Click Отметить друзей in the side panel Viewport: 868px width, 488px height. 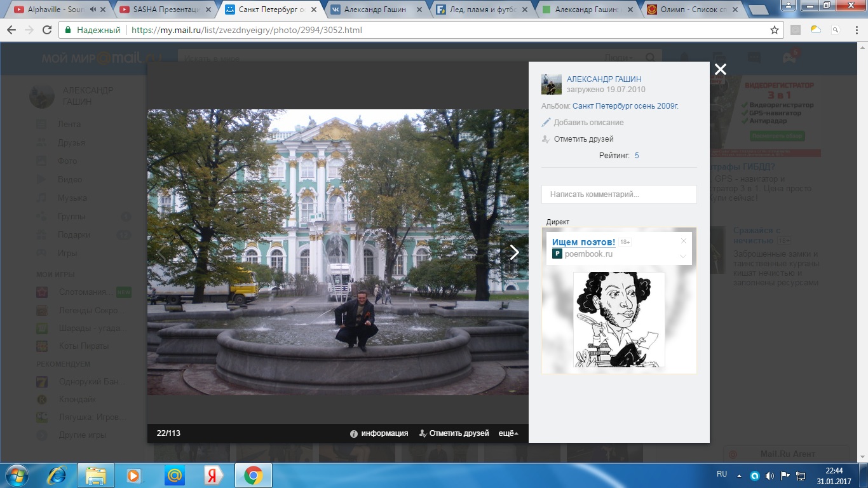coord(578,139)
